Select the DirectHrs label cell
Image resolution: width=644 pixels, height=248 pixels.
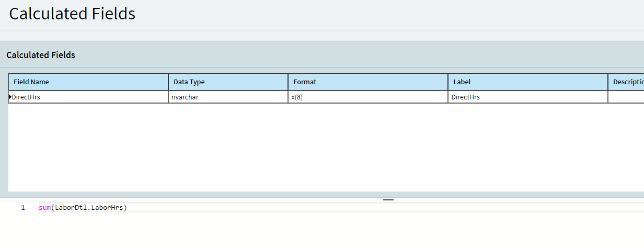[528, 97]
